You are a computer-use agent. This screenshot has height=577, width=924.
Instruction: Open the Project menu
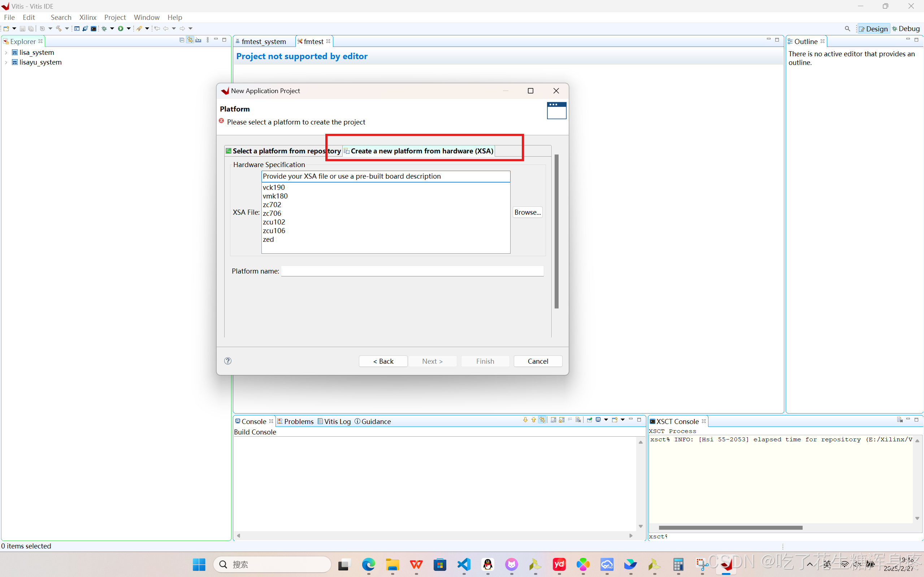115,17
